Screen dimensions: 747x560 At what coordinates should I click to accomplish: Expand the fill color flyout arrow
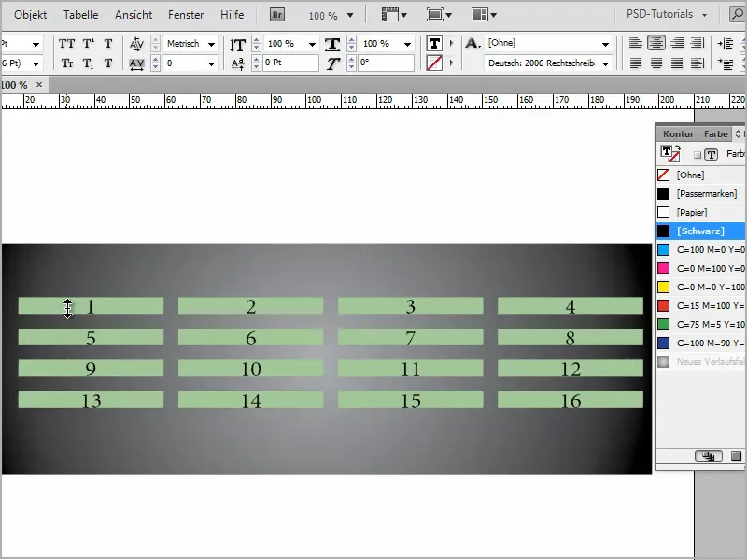pos(451,43)
